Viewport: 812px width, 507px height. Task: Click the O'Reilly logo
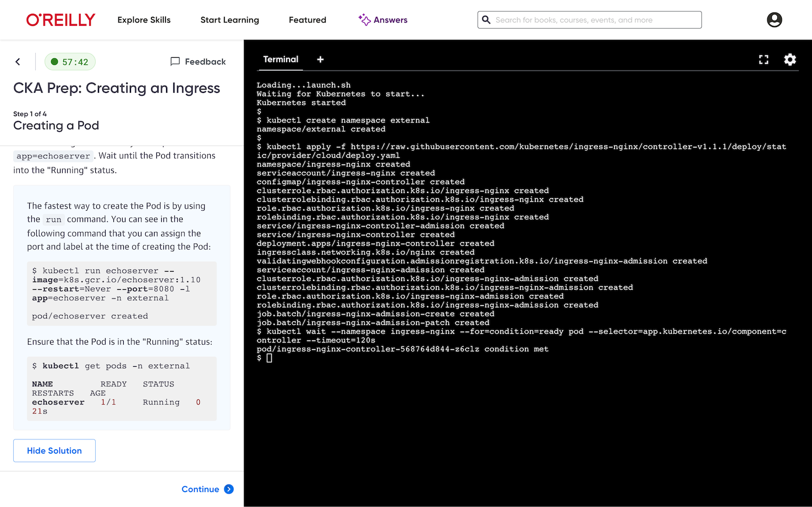coord(61,20)
